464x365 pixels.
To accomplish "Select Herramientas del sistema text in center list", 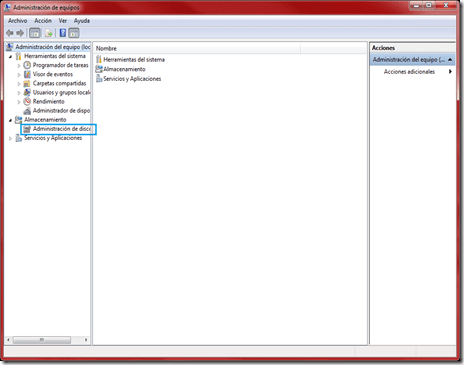I will click(134, 60).
